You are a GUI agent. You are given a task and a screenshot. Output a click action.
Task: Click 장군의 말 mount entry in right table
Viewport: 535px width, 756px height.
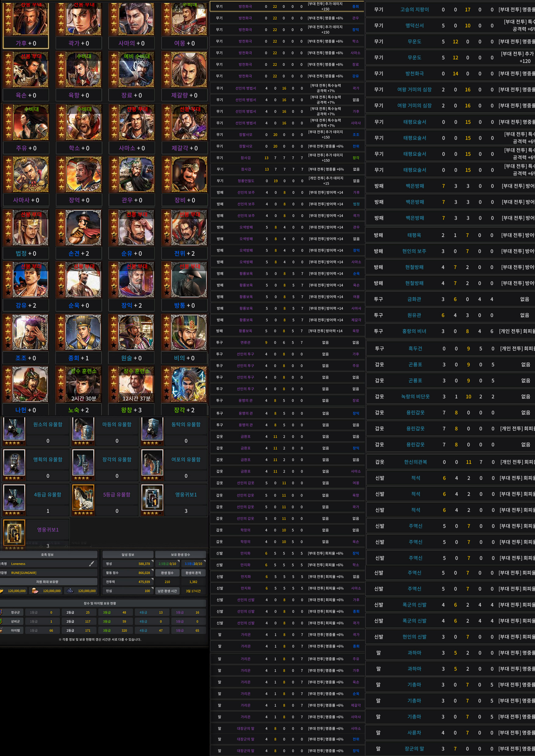tap(414, 748)
